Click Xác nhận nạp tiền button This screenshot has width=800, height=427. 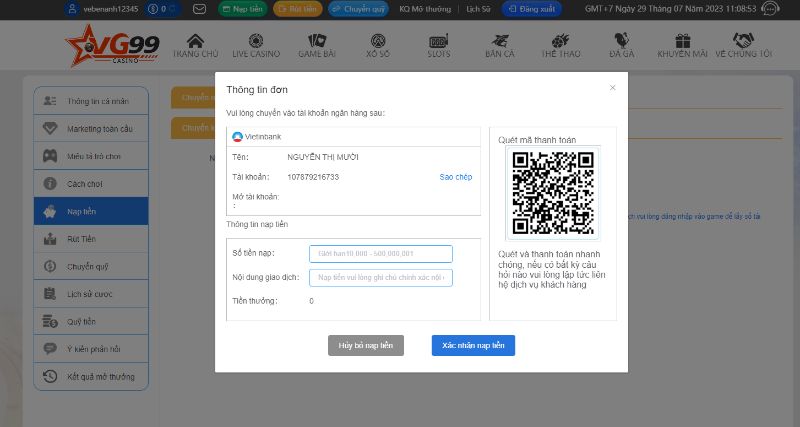(x=473, y=345)
